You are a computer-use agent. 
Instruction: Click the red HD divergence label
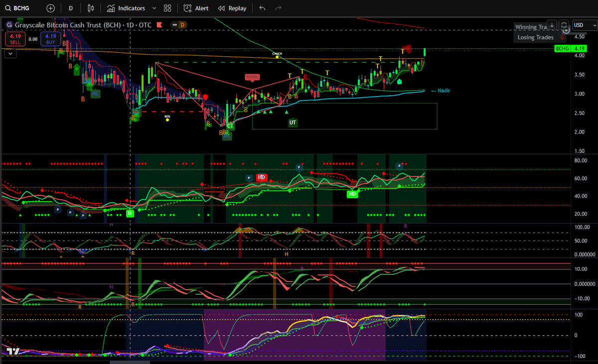point(262,177)
